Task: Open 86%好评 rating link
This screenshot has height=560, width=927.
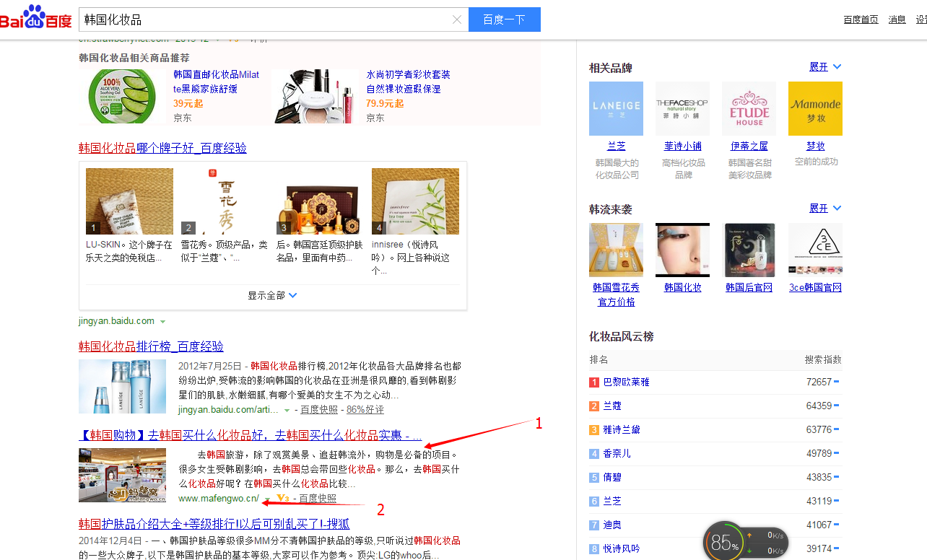Action: pyautogui.click(x=365, y=409)
